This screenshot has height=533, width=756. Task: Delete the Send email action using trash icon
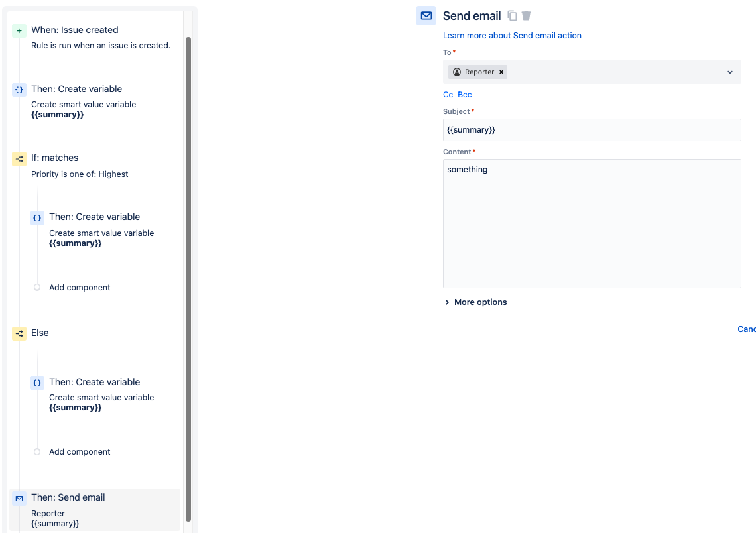[x=526, y=15]
